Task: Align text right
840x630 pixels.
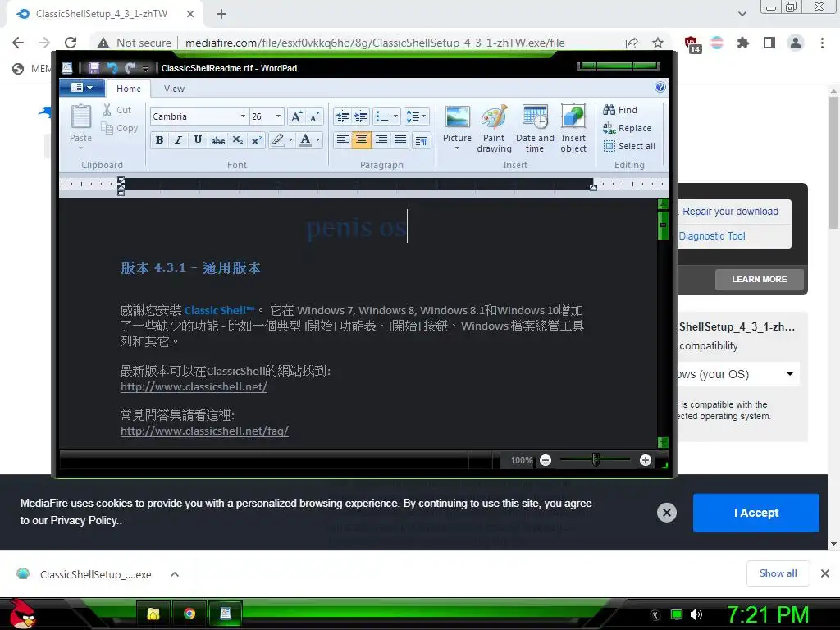Action: point(381,140)
